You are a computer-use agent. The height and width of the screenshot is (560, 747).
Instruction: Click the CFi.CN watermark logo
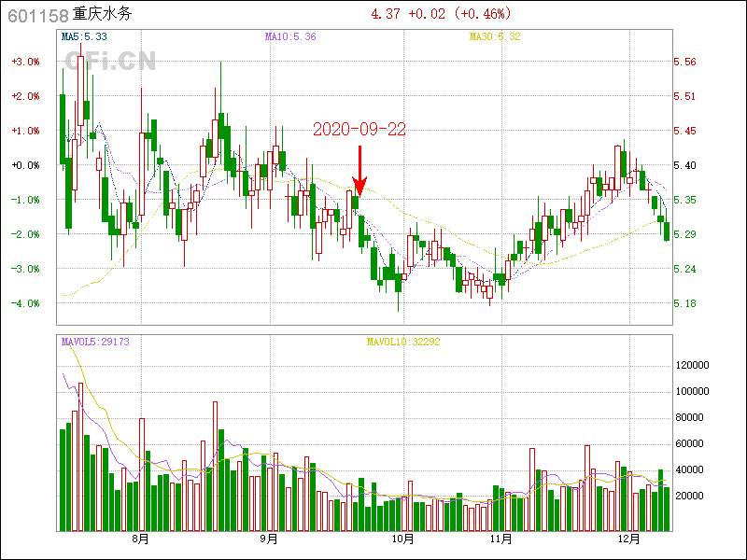(x=110, y=61)
